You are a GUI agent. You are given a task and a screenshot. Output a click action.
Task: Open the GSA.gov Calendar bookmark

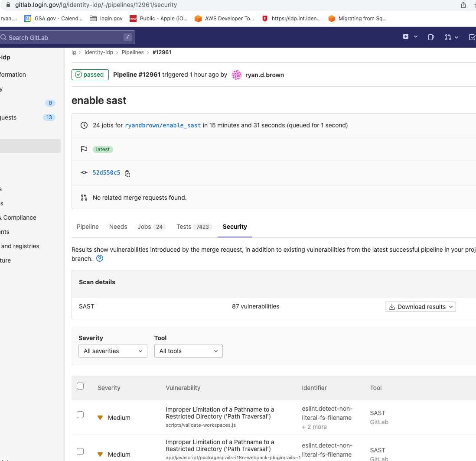53,19
